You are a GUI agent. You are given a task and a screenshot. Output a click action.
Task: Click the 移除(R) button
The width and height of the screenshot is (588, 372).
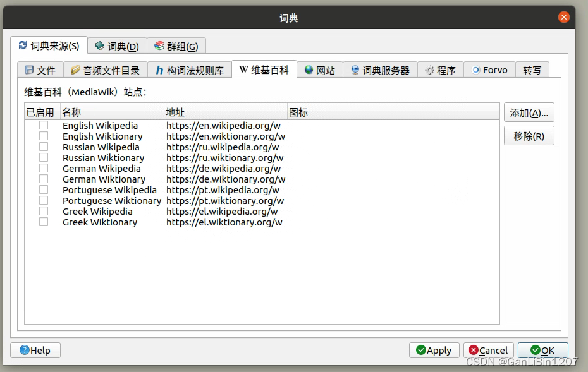(529, 136)
